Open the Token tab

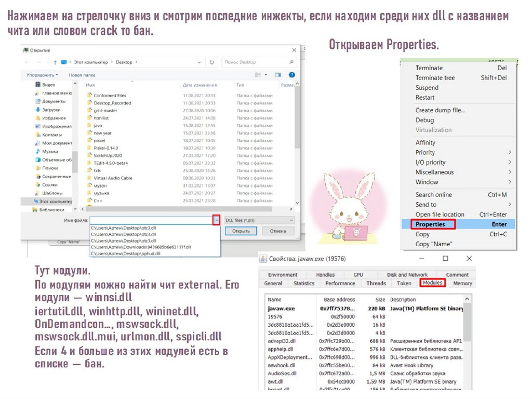(404, 283)
